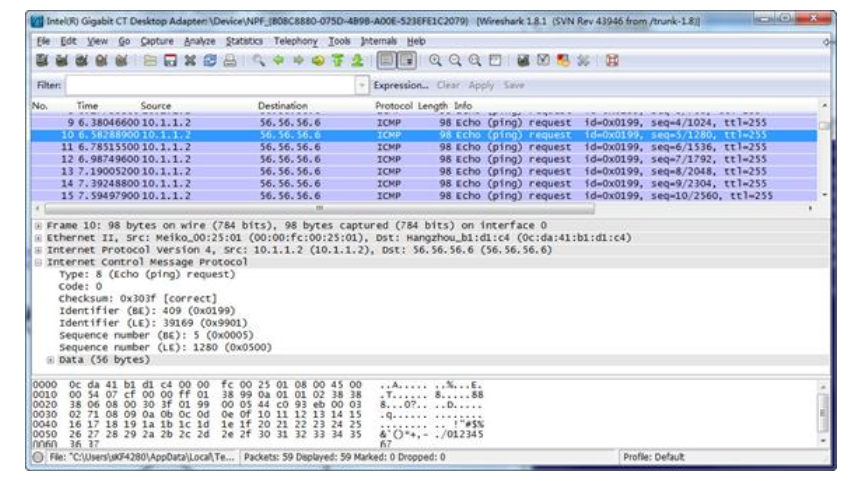Expand Ethernet II tree node
The image size is (854, 482).
pos(38,238)
